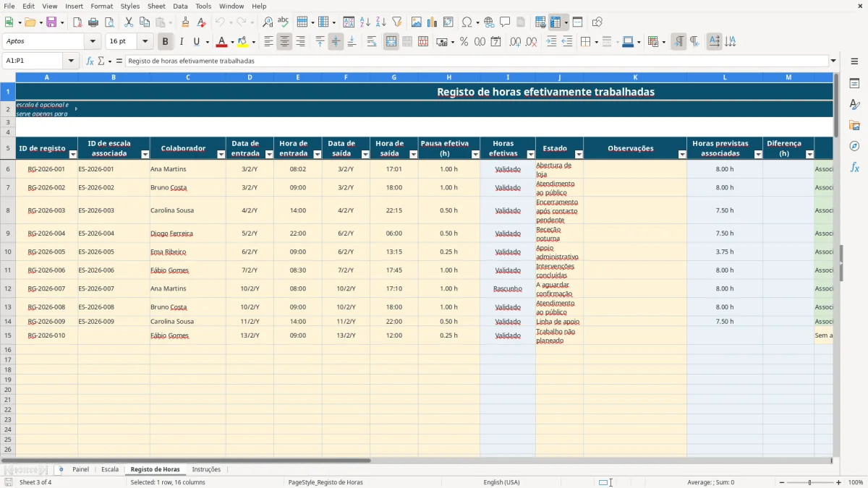This screenshot has width=868, height=488.
Task: Open font color dropdown arrow
Action: 232,42
